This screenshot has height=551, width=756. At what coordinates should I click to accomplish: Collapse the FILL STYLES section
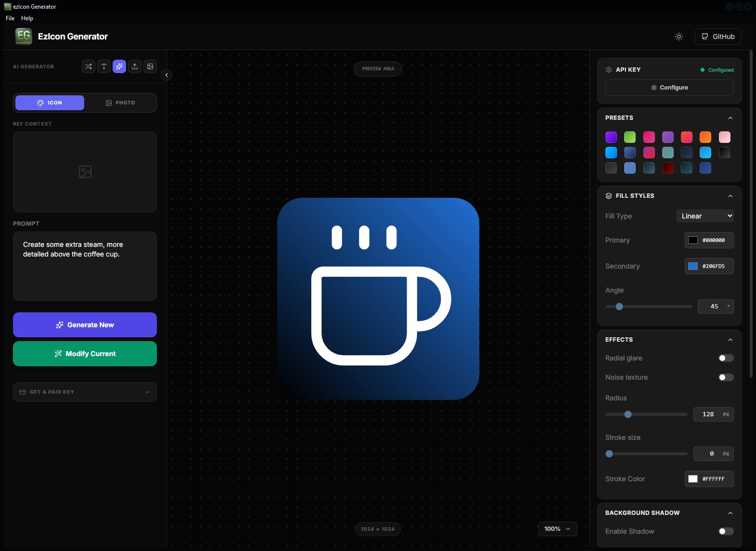click(730, 196)
